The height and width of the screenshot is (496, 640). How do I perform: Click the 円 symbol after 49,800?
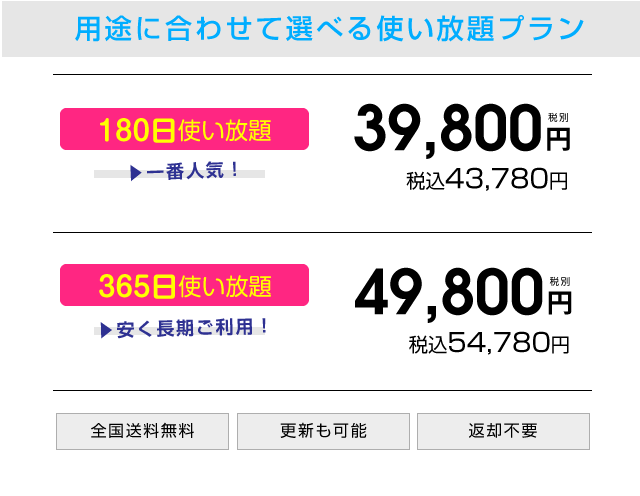[x=560, y=303]
